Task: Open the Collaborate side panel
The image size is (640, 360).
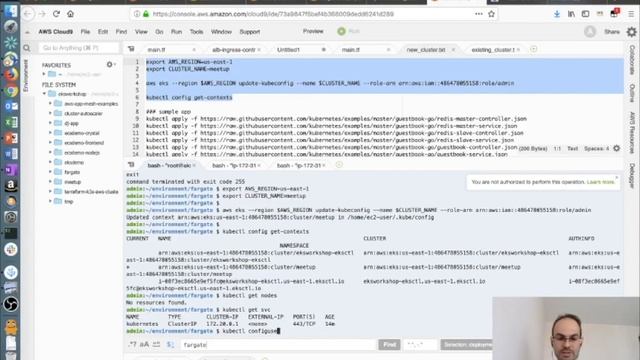Action: (x=632, y=60)
